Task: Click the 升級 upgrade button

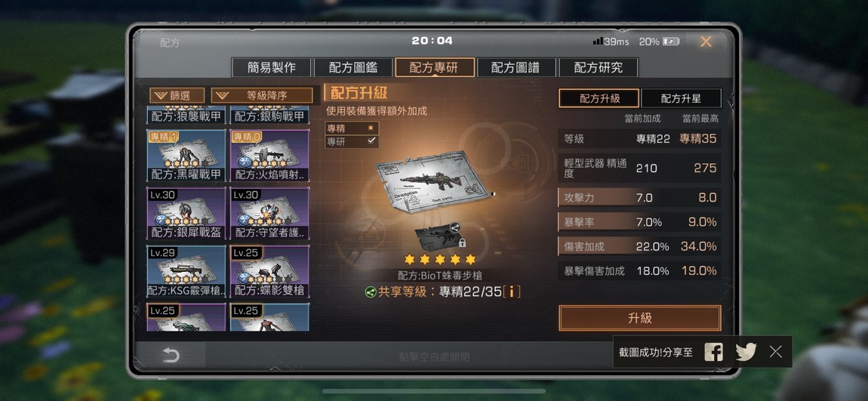Action: (640, 318)
